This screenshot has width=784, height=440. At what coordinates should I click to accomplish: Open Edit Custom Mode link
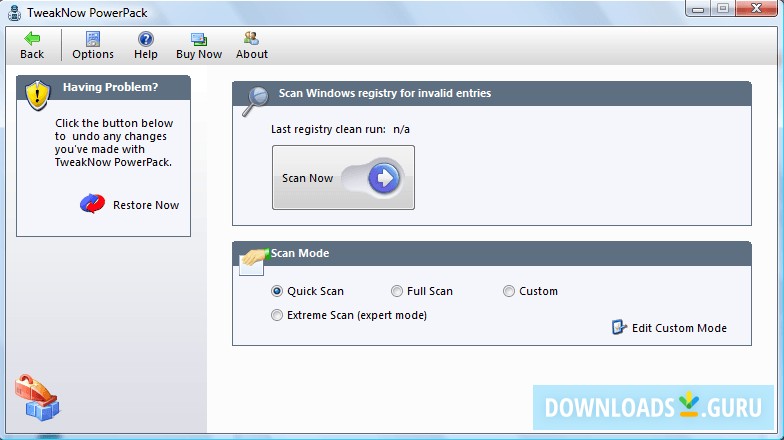click(679, 328)
